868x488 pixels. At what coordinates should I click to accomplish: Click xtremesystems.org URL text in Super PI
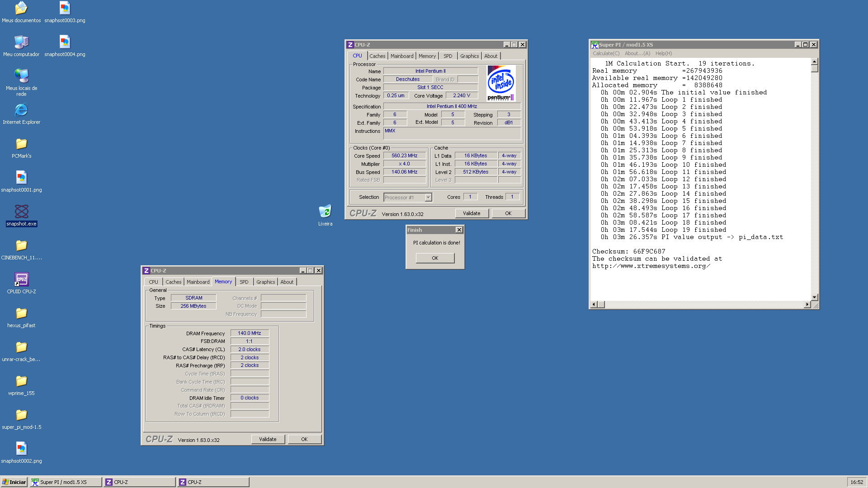651,266
